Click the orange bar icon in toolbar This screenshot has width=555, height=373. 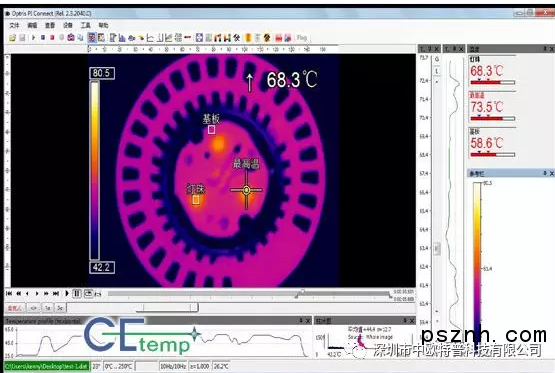(x=248, y=38)
